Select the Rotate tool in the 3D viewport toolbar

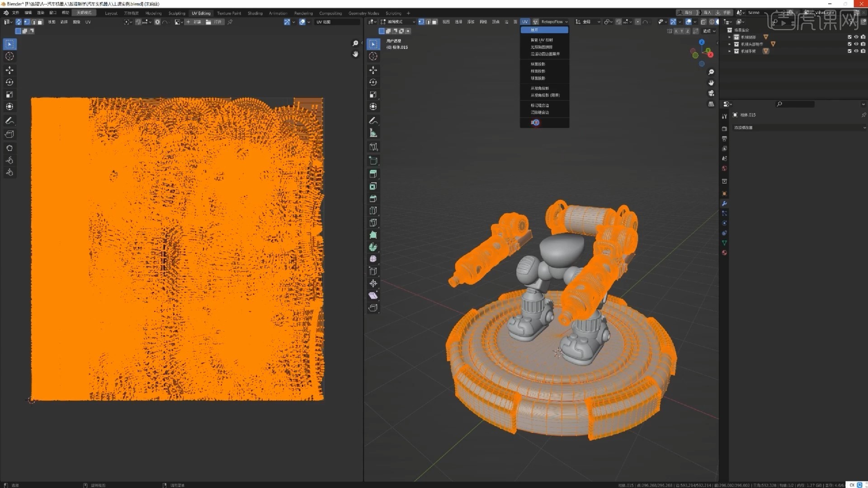point(373,82)
